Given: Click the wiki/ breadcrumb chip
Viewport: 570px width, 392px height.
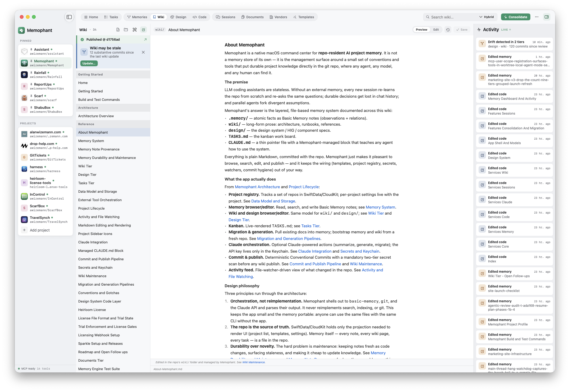Looking at the screenshot, I should click(160, 30).
